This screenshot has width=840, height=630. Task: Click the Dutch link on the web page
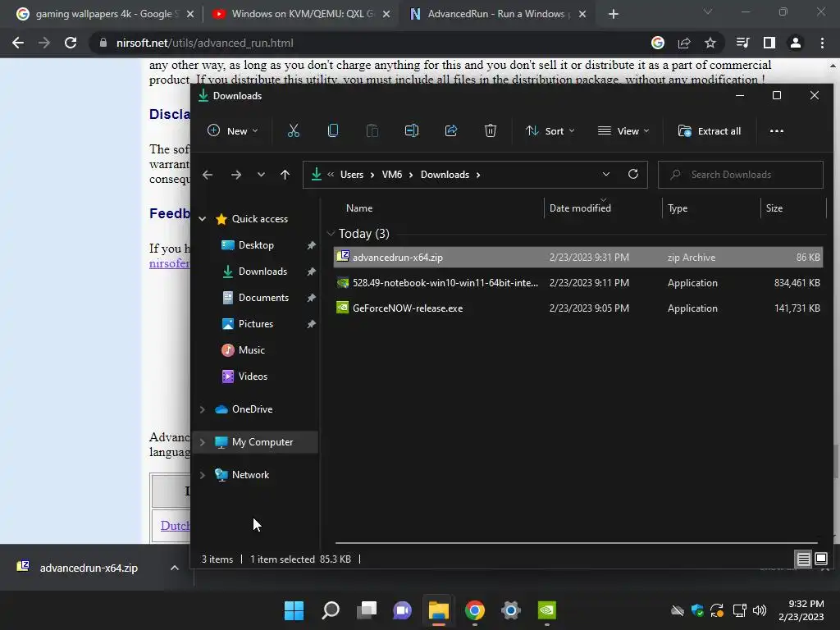[x=176, y=526]
